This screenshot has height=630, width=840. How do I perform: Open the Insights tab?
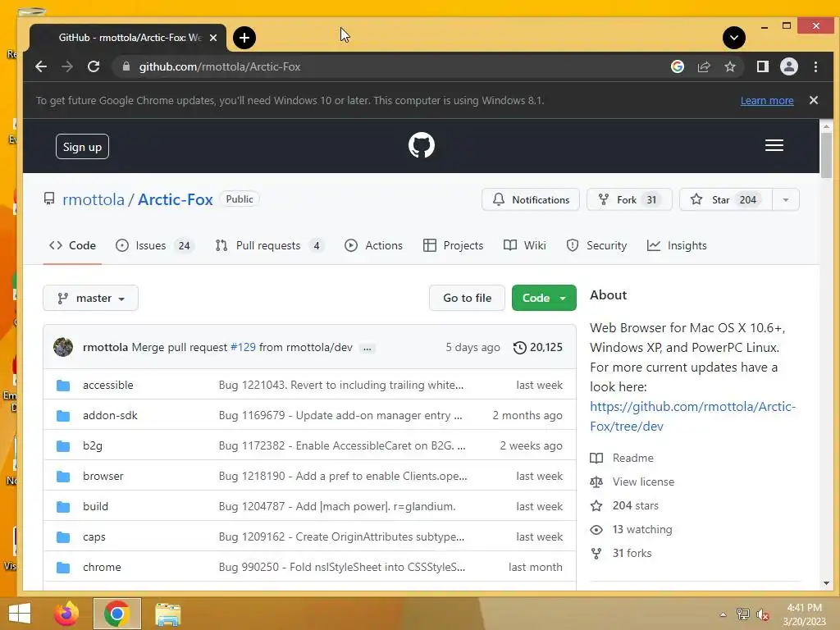point(677,245)
